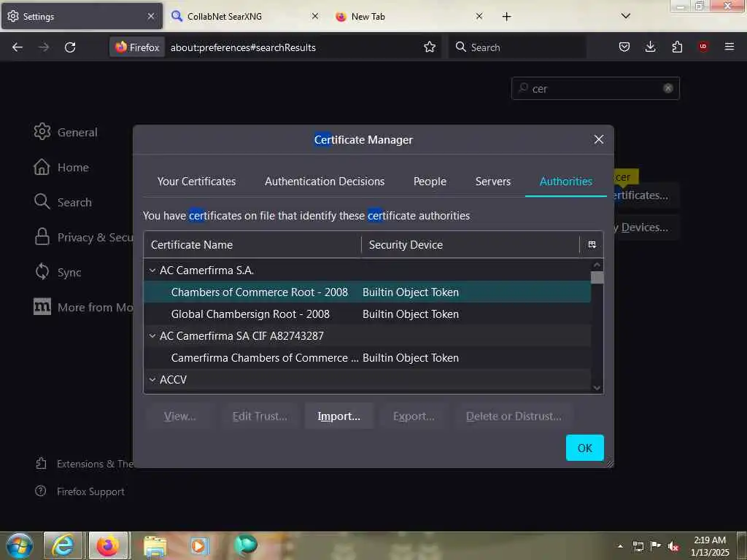Image resolution: width=747 pixels, height=560 pixels.
Task: List all tabs dropdown arrow
Action: 625,16
